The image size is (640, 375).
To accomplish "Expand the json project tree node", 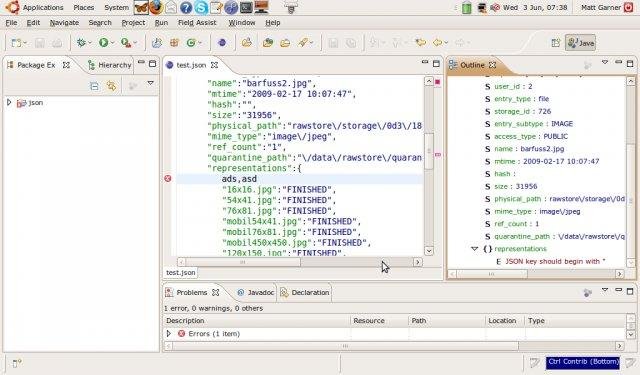I will pos(9,102).
